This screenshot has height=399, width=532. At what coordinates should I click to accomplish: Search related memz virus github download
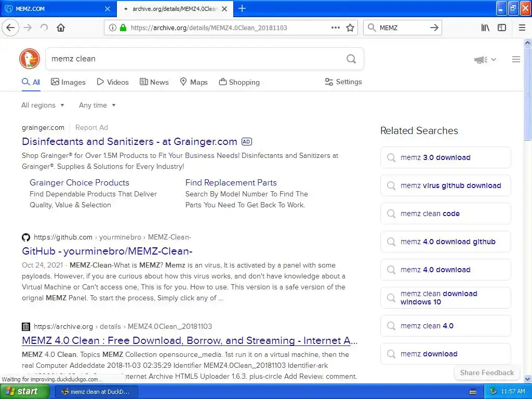(445, 185)
